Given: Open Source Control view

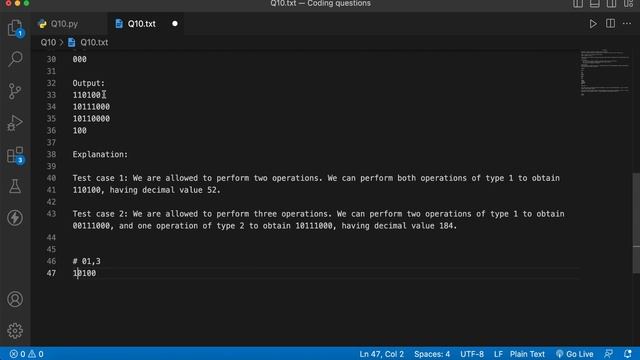Looking at the screenshot, I should [15, 91].
